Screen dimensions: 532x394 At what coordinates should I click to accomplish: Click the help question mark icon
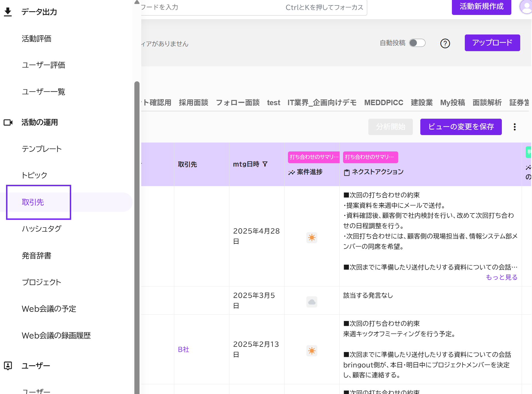coord(445,43)
